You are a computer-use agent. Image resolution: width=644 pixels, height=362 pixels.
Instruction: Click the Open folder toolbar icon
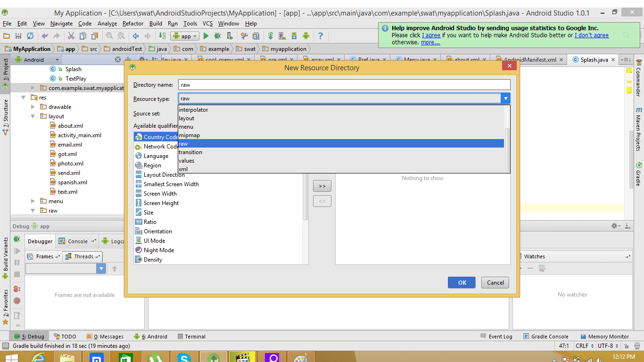[7, 36]
